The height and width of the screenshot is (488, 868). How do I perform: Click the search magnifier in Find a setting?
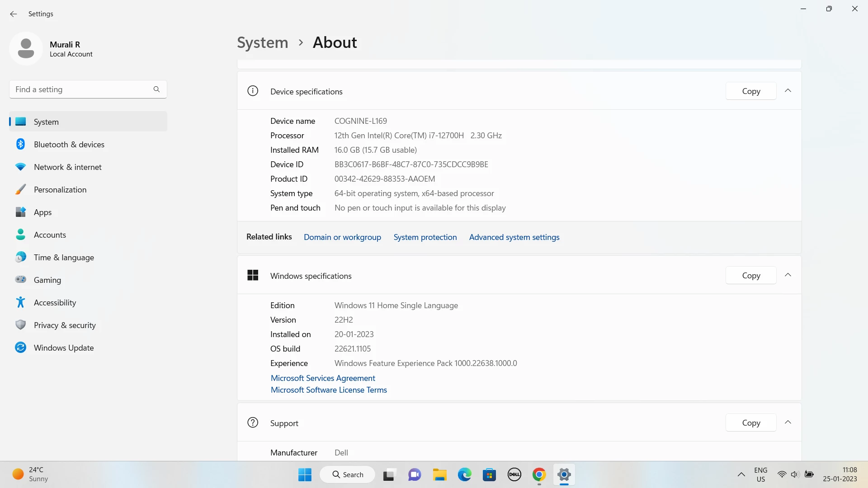156,89
